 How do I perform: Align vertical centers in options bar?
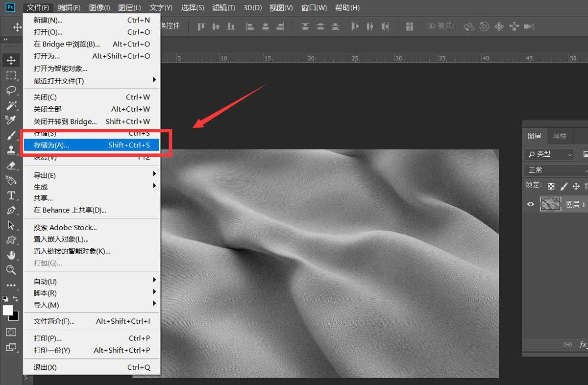click(216, 26)
